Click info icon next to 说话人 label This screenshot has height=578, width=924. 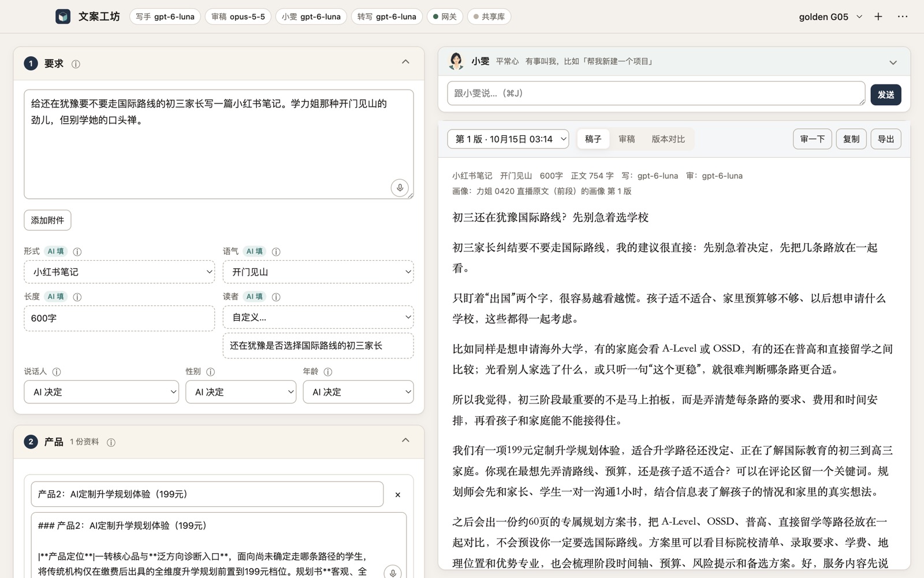pyautogui.click(x=57, y=372)
